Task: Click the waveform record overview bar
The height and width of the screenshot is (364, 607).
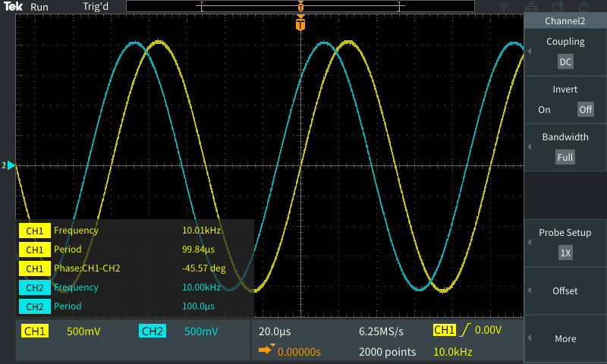Action: click(x=301, y=7)
